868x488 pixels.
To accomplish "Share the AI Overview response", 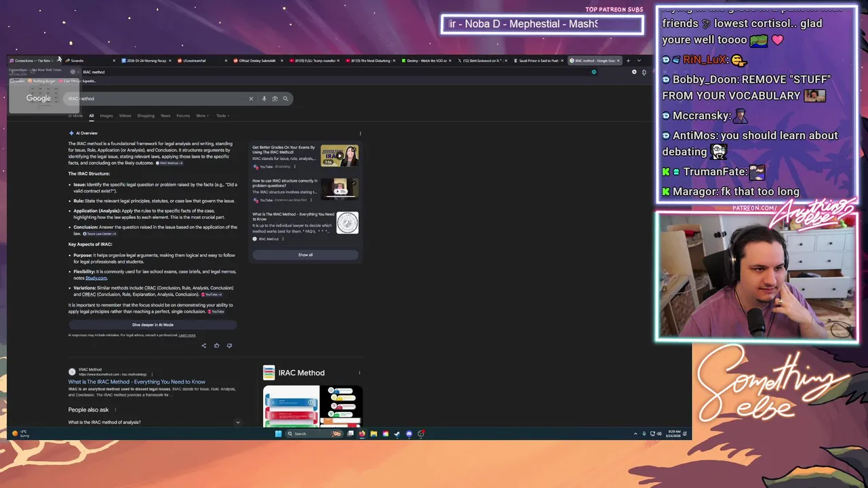I will tap(203, 346).
